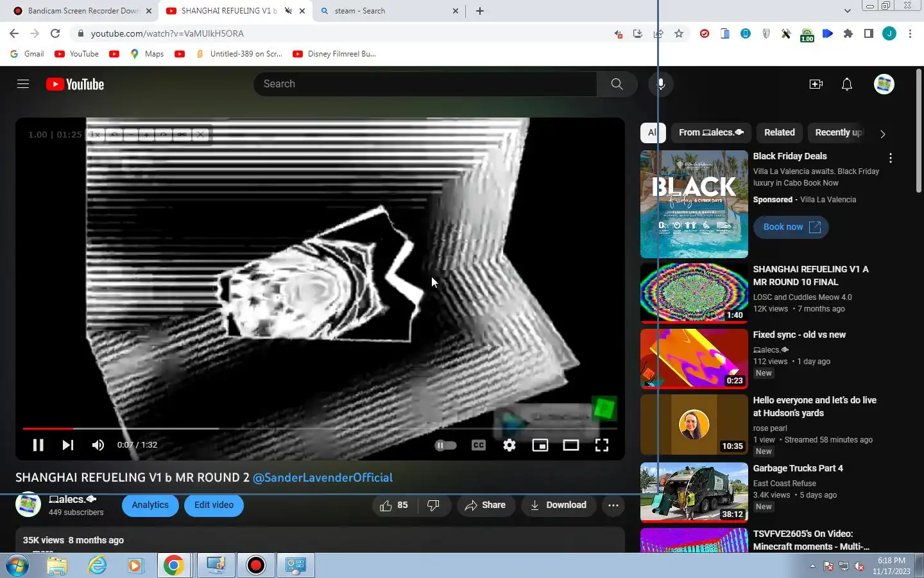
Task: Toggle closed captions CC button
Action: pyautogui.click(x=479, y=445)
